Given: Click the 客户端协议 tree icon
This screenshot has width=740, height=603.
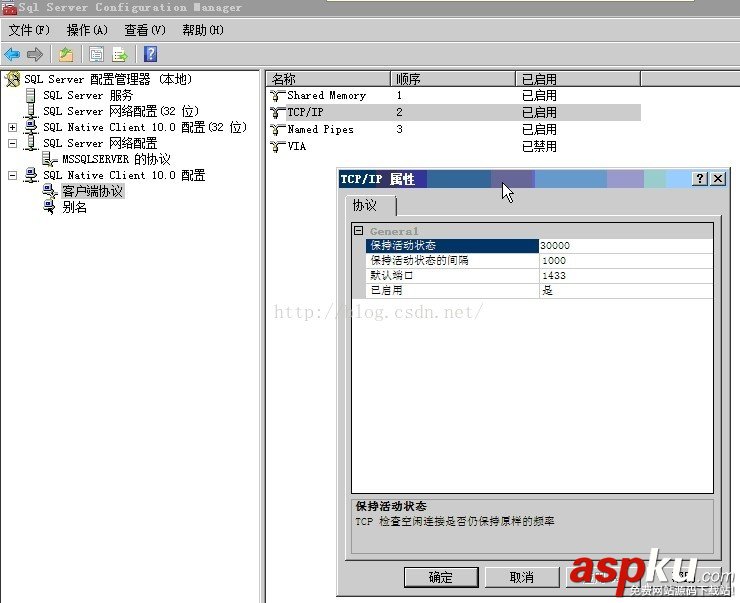Looking at the screenshot, I should tap(50, 191).
